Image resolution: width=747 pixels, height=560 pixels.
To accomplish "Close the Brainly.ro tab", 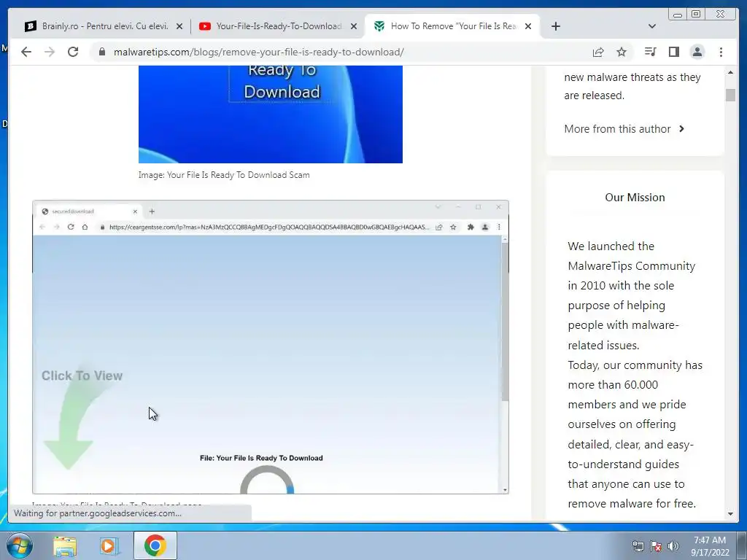I will [x=179, y=26].
